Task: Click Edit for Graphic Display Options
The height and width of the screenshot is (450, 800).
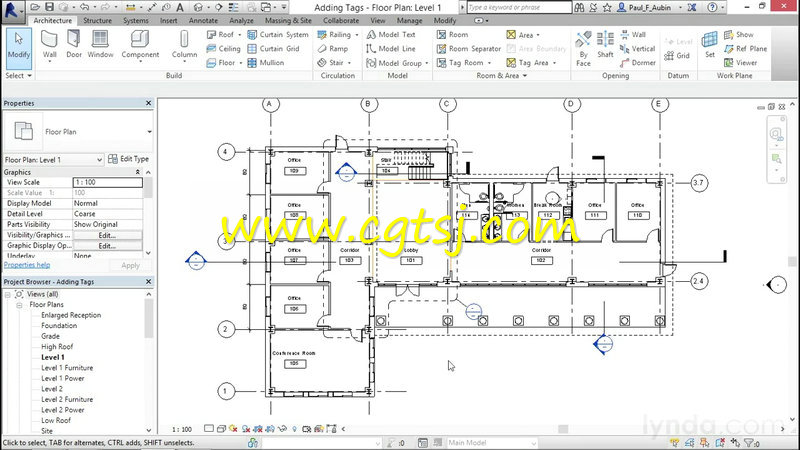Action: [107, 246]
